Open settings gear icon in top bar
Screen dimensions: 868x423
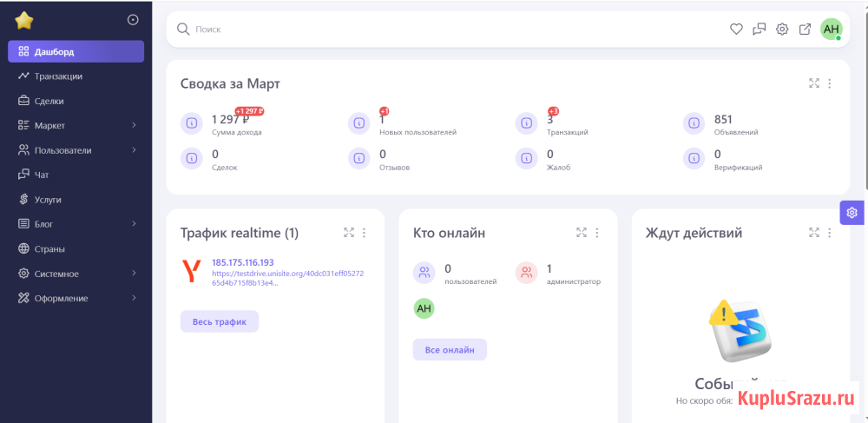point(782,29)
